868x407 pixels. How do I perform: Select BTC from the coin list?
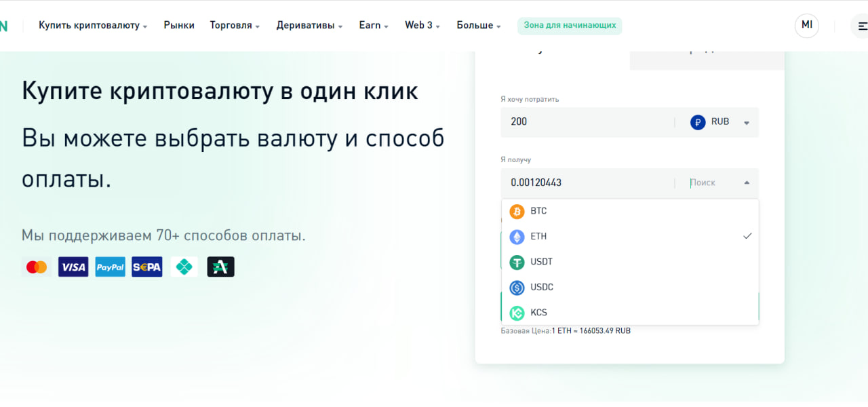click(x=538, y=211)
